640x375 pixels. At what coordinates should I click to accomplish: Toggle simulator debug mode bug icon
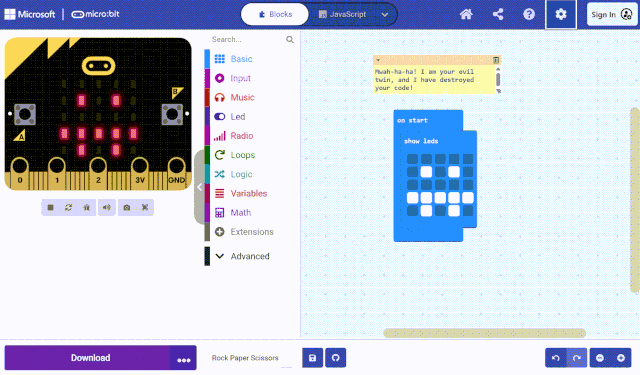coord(87,208)
